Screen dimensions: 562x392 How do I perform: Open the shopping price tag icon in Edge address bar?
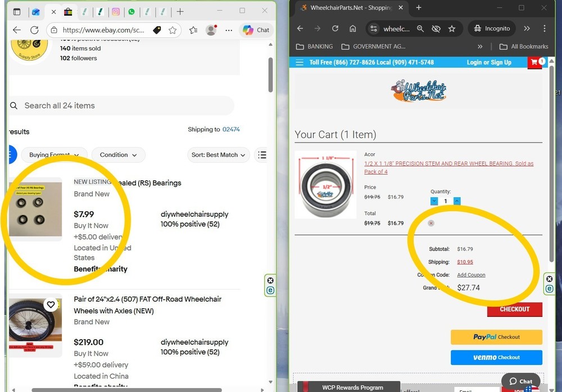(x=157, y=30)
